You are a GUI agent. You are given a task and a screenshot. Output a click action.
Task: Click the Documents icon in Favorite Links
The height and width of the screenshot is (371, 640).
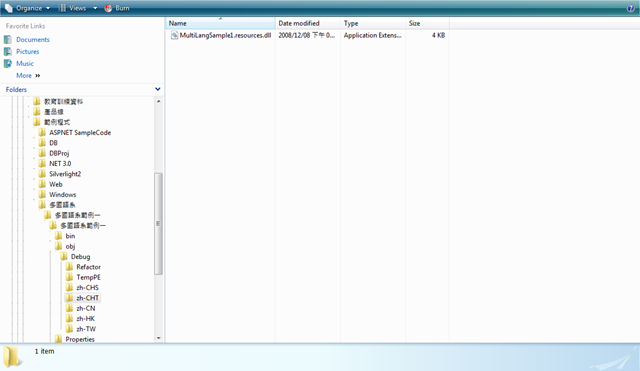pos(8,40)
